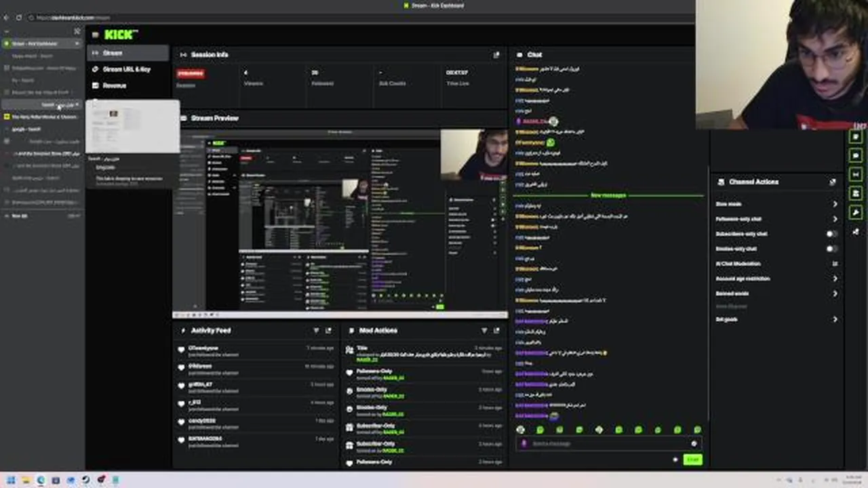
Task: Select the first quick emote below chat
Action: [520, 430]
